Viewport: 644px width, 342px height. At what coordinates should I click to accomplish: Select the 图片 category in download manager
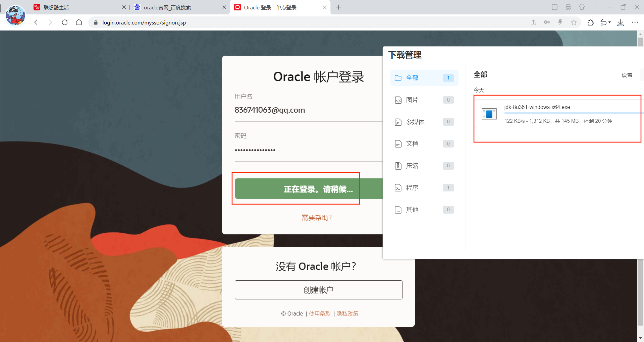click(423, 100)
